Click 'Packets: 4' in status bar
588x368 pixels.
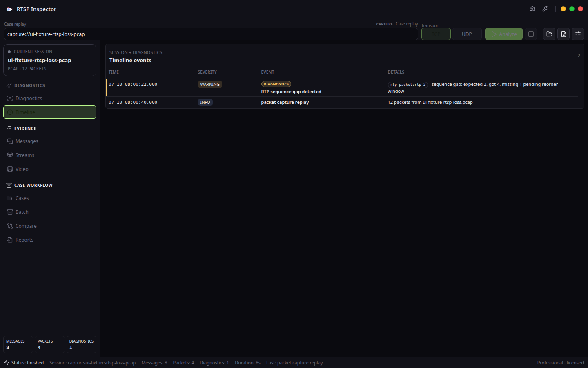183,363
